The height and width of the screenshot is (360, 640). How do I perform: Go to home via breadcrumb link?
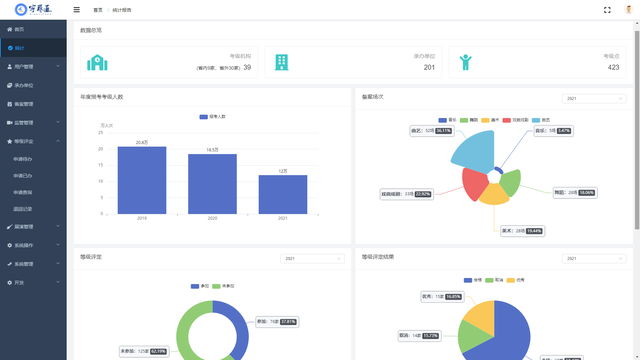coord(98,10)
